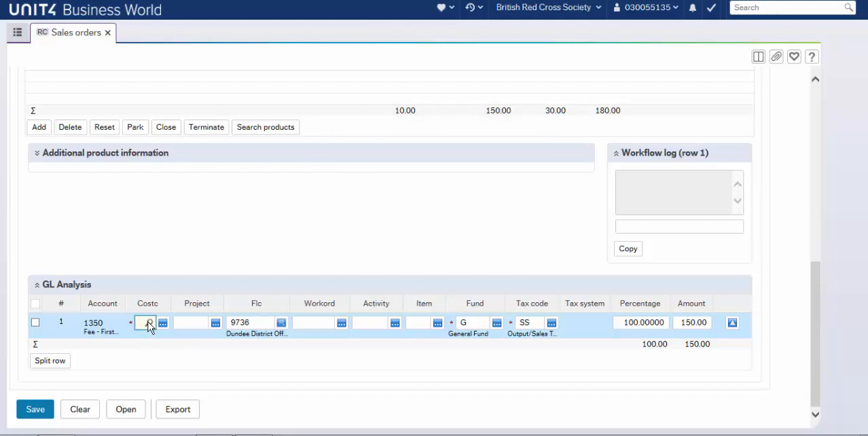The image size is (868, 436).
Task: Click the Tax system column header
Action: point(585,304)
